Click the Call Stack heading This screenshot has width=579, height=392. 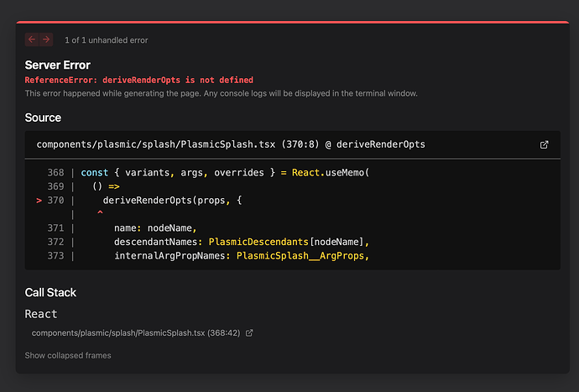tap(50, 293)
